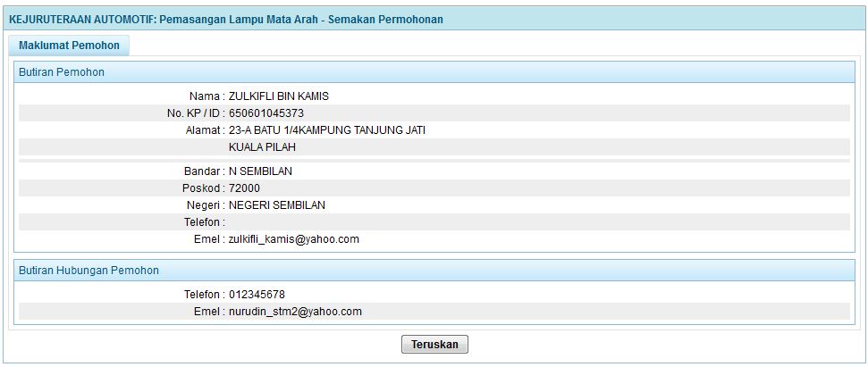
Task: Click the Bandar value N SEMBILAN
Action: point(261,171)
